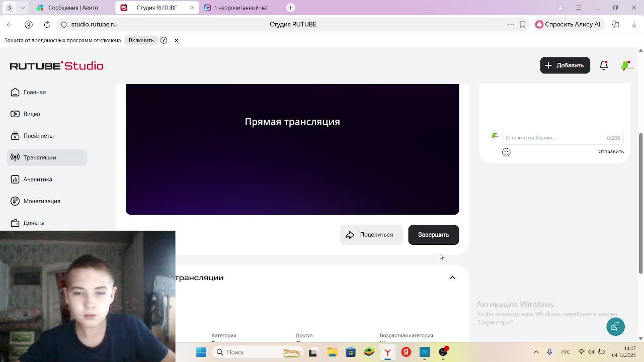The width and height of the screenshot is (644, 362).
Task: Open notifications bell icon
Action: [604, 65]
